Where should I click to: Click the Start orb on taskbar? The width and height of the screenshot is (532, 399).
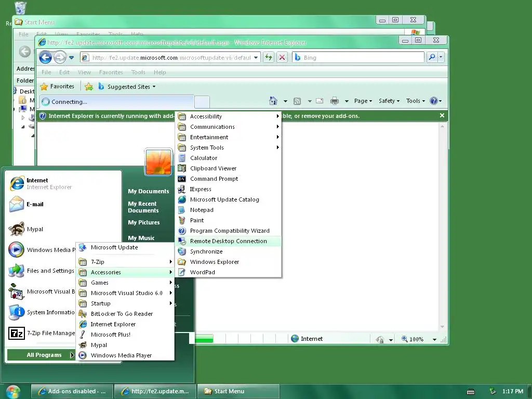(x=13, y=392)
